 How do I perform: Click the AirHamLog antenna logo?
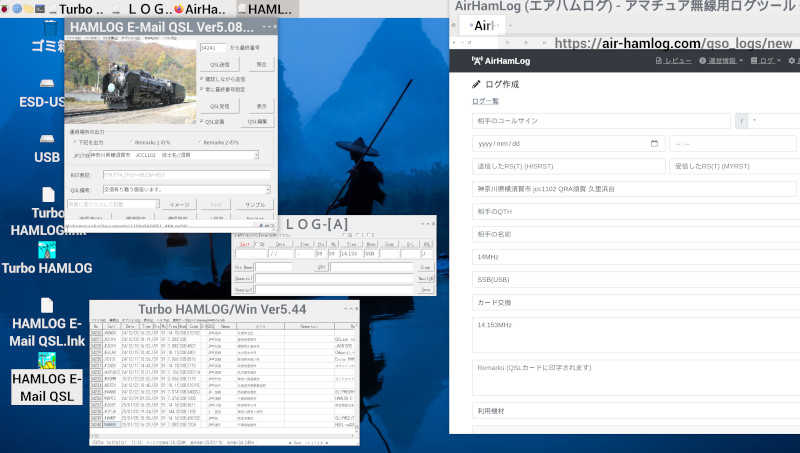pyautogui.click(x=476, y=60)
